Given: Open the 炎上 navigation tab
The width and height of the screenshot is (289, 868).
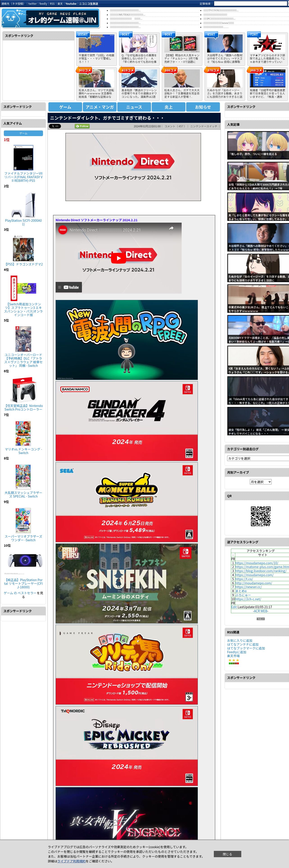Looking at the screenshot, I should pyautogui.click(x=169, y=107).
